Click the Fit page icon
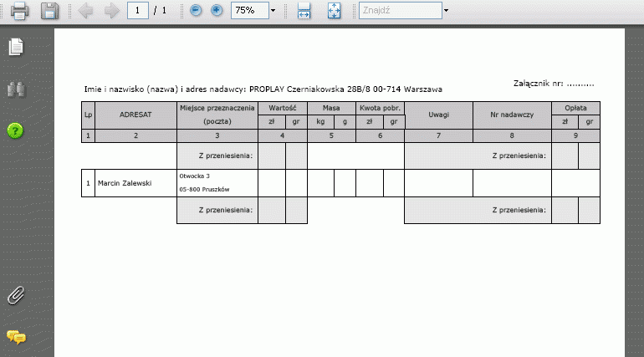The image size is (644, 357). 335,11
